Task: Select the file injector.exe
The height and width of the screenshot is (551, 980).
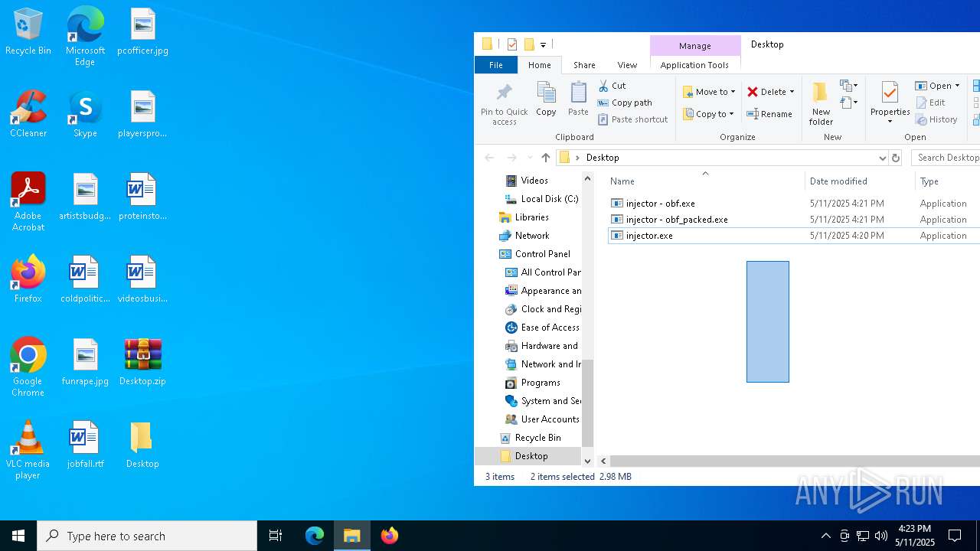Action: click(649, 236)
